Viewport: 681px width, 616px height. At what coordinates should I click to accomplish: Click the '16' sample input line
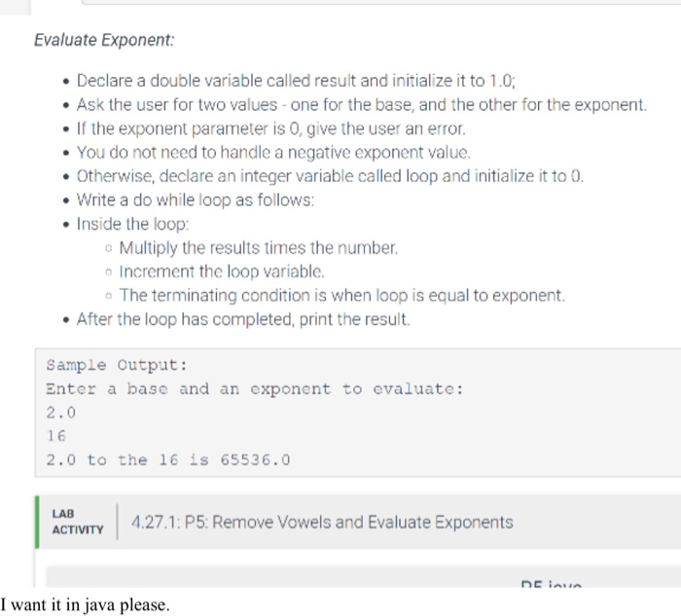point(56,436)
